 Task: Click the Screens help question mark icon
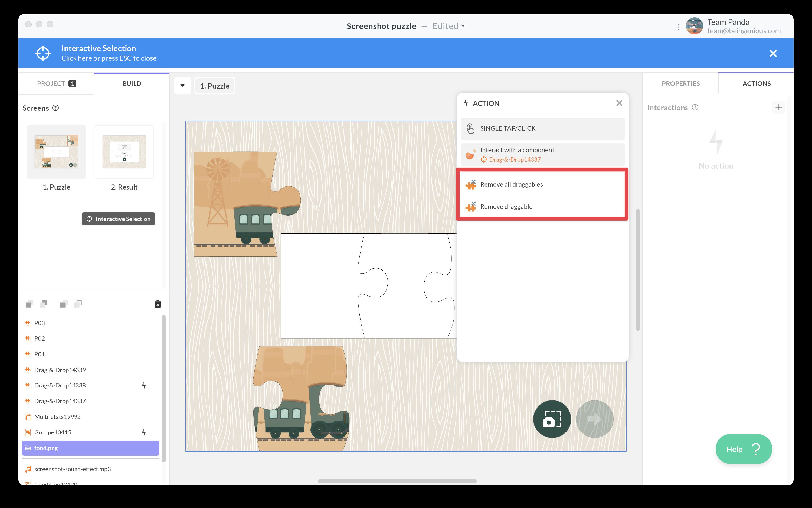(55, 108)
